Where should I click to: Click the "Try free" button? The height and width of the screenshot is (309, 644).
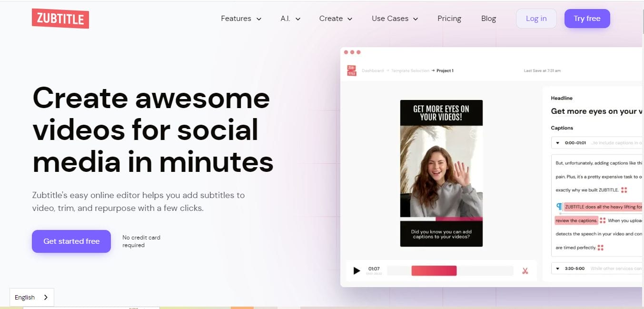(587, 18)
